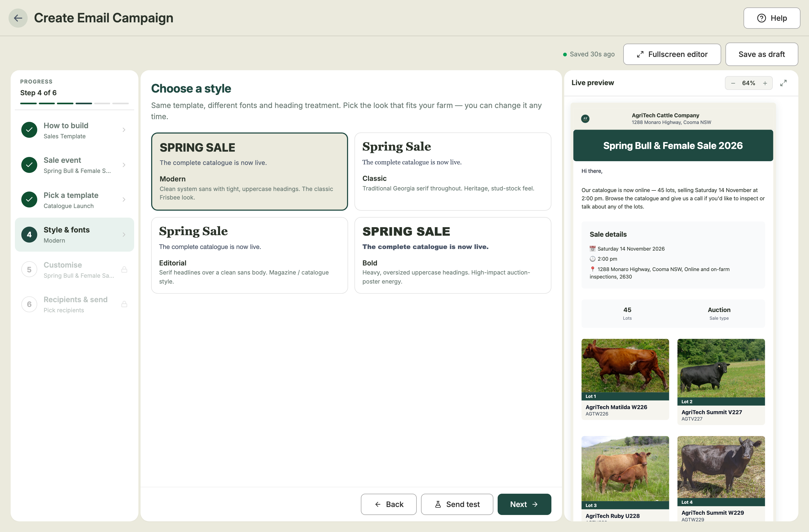The height and width of the screenshot is (532, 809).
Task: Click the Spring Bull & Female Sale 2026 banner
Action: [673, 146]
